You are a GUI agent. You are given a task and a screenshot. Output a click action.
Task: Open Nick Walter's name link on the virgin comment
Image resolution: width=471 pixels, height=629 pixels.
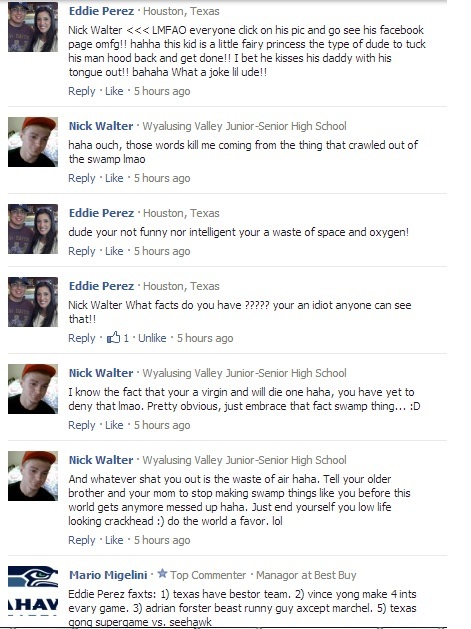(101, 373)
